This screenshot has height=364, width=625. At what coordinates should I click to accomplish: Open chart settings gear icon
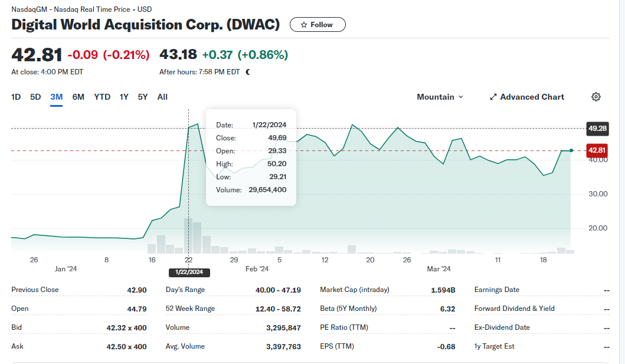pos(596,97)
